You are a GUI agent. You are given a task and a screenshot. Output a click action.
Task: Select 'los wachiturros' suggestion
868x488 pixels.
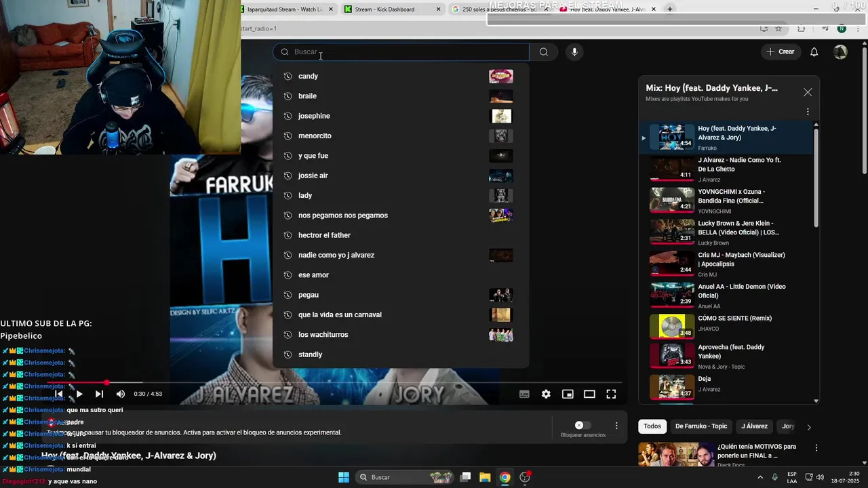pos(400,335)
